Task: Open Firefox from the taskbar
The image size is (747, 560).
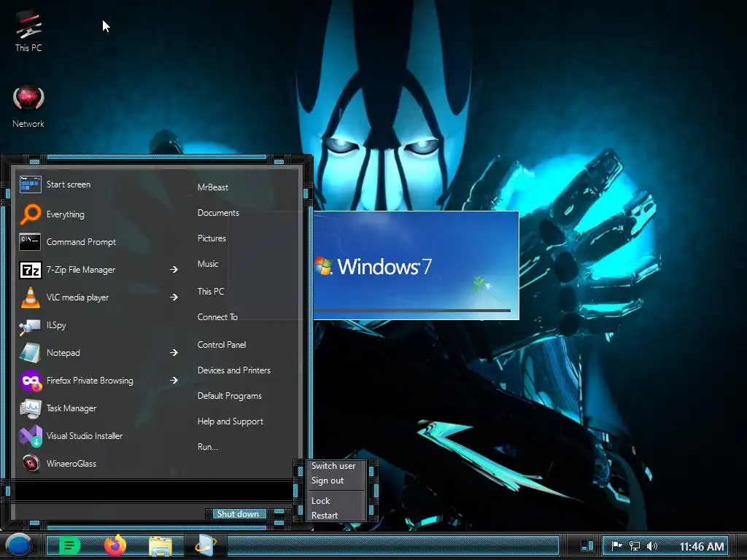Action: (115, 545)
